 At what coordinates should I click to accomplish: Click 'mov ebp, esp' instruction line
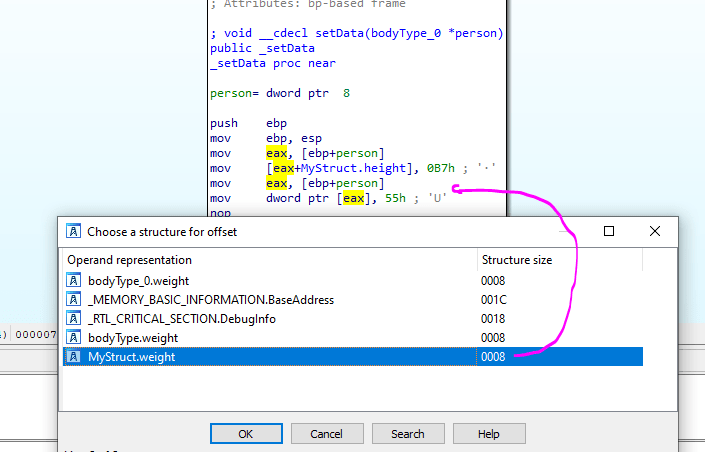[266, 138]
